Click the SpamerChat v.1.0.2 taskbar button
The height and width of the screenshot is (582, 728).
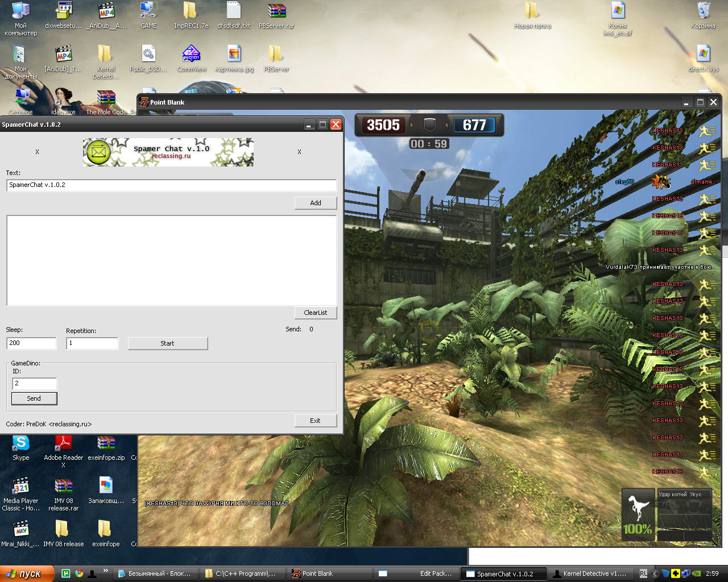click(x=503, y=573)
